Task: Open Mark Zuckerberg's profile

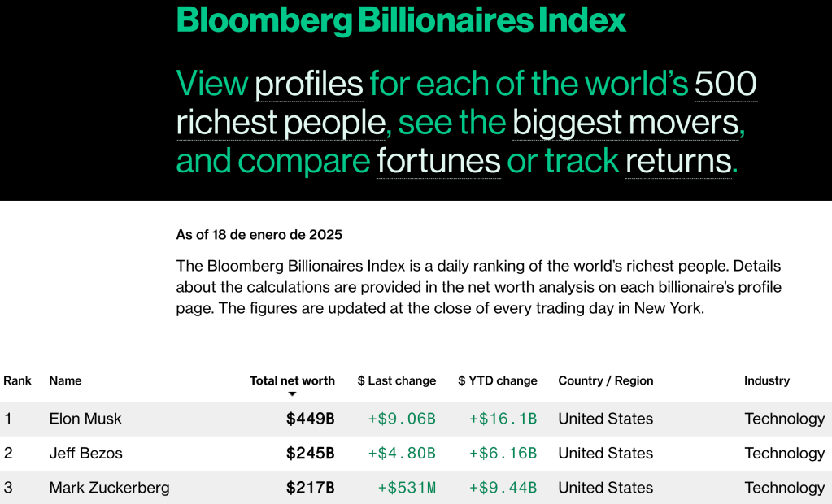Action: 110,488
